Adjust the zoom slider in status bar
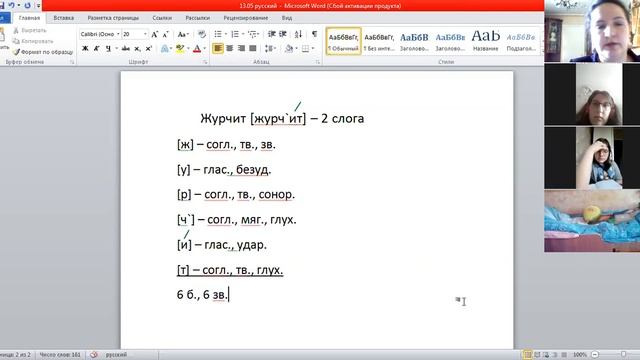This screenshot has width=640, height=360. coord(623,355)
